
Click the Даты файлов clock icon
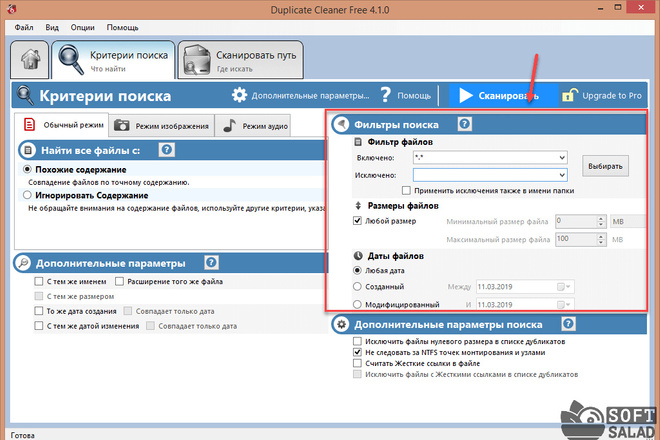[x=358, y=256]
